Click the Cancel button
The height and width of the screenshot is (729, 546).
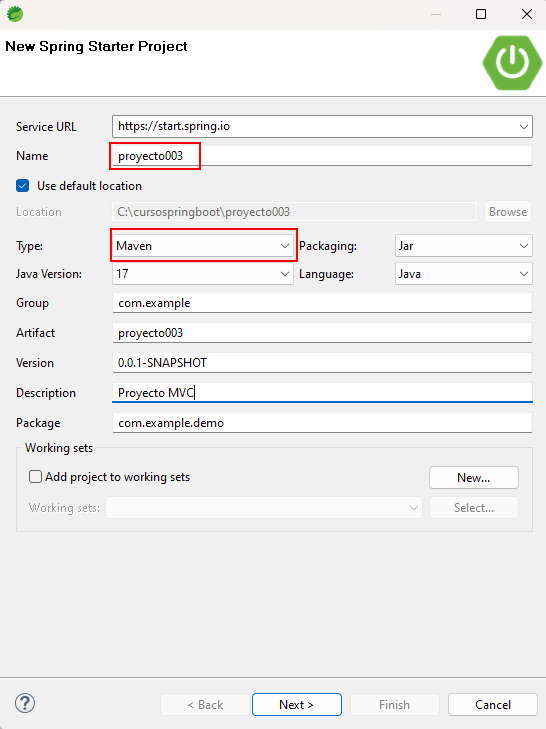point(493,704)
